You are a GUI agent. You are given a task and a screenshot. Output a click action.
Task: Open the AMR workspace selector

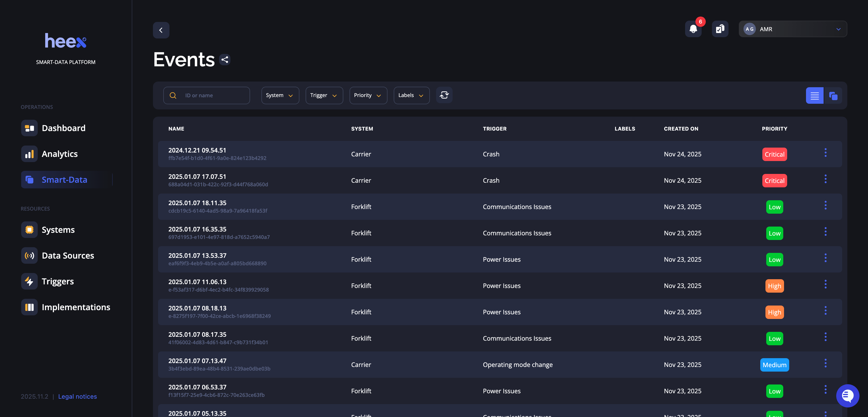[x=793, y=29]
